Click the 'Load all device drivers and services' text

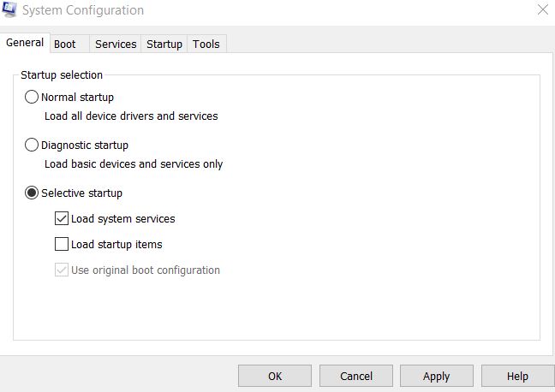click(x=131, y=116)
